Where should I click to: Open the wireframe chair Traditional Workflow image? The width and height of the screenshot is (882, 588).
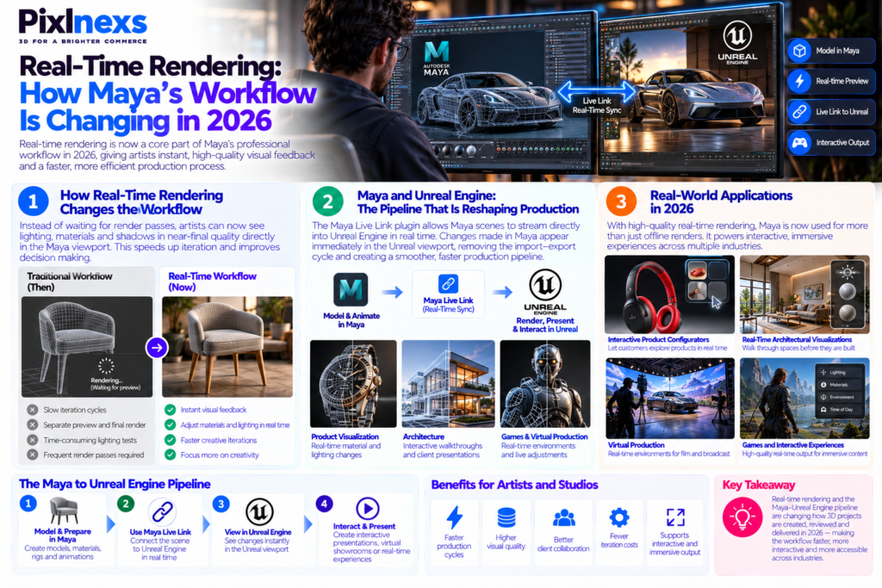pos(87,347)
